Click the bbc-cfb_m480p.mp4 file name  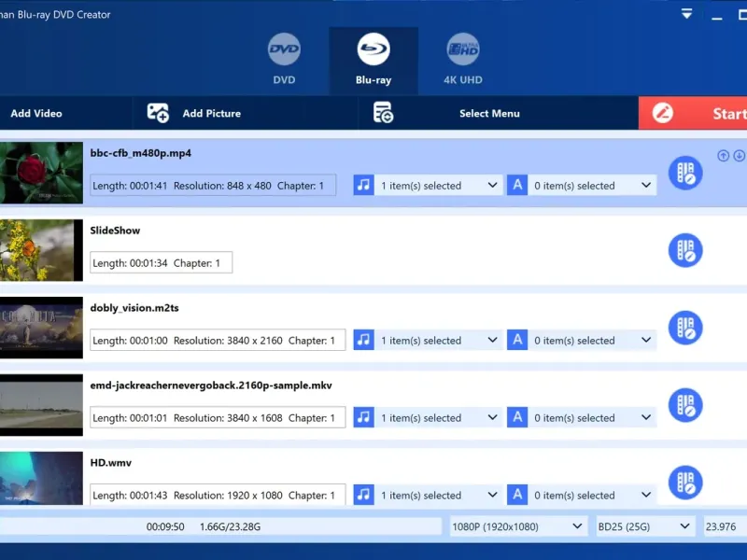tap(141, 153)
